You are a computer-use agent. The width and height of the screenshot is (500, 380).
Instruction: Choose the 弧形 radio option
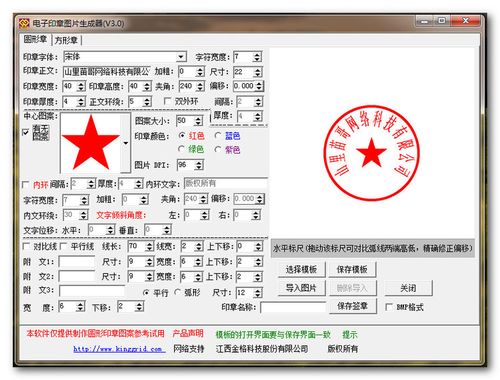click(178, 292)
